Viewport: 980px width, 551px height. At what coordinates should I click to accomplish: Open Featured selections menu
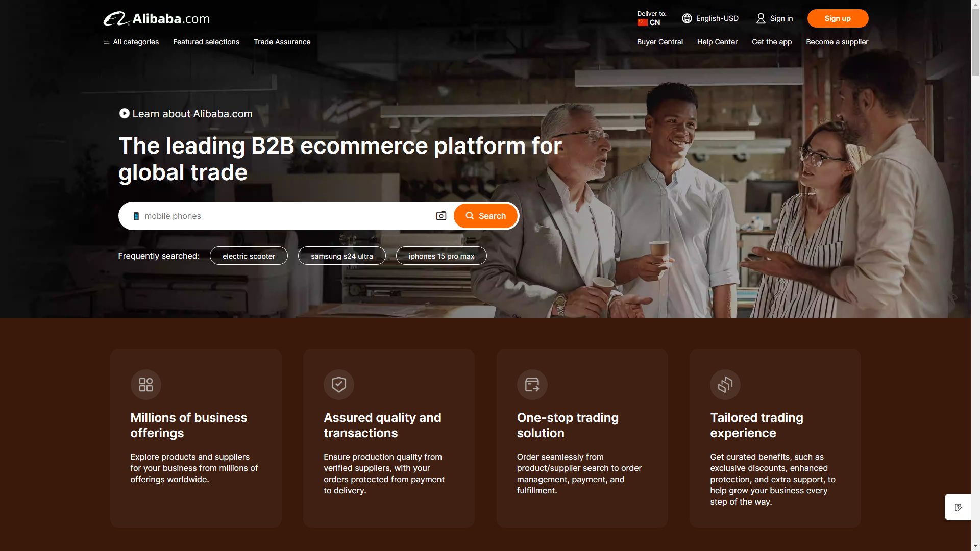pyautogui.click(x=206, y=42)
